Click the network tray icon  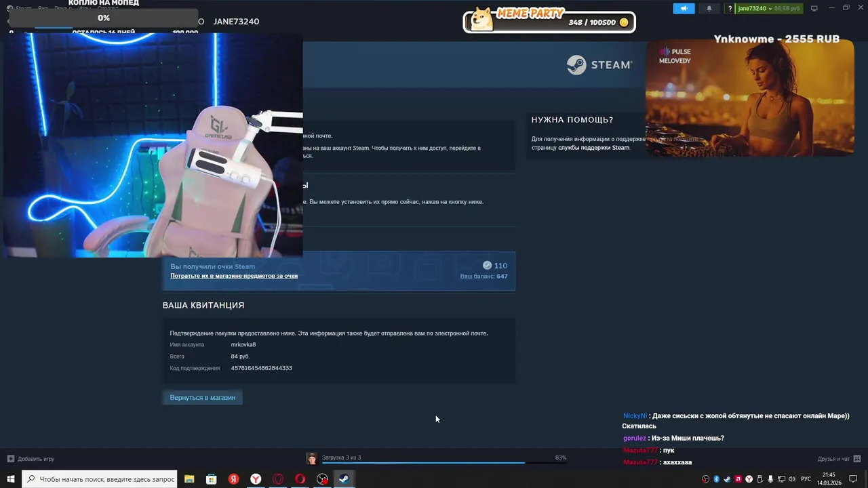pyautogui.click(x=781, y=479)
